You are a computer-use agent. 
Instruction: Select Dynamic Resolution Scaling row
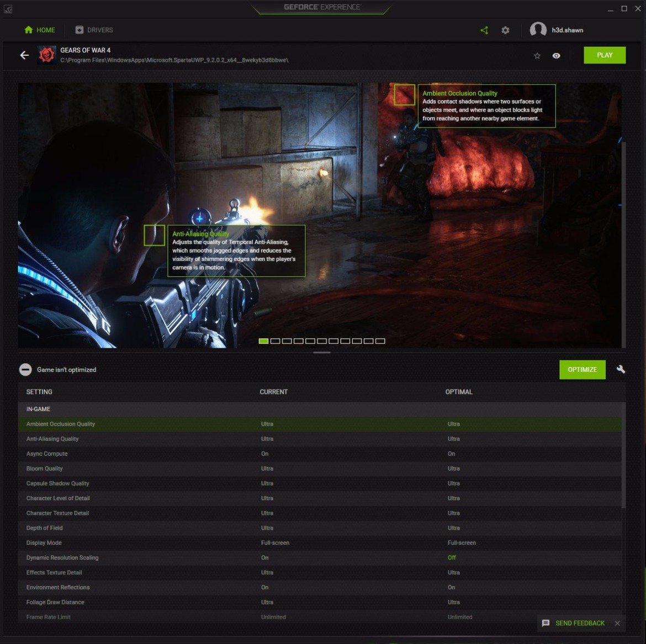click(320, 557)
